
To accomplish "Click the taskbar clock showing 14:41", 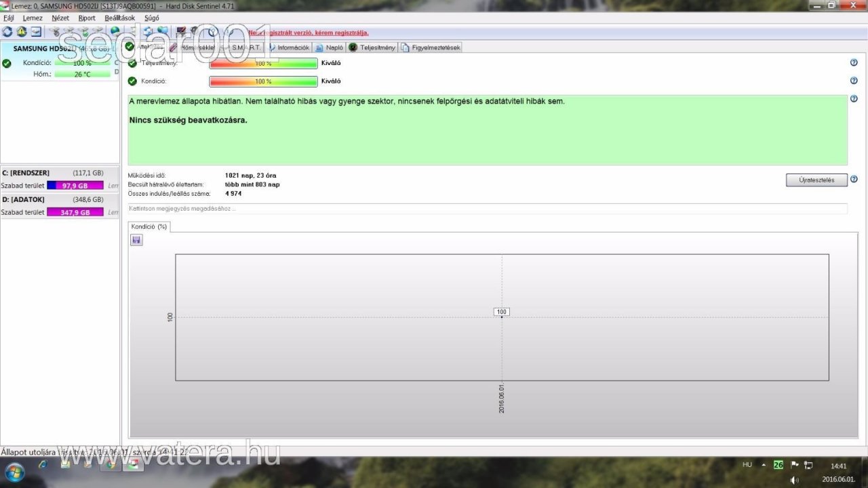I will (839, 466).
